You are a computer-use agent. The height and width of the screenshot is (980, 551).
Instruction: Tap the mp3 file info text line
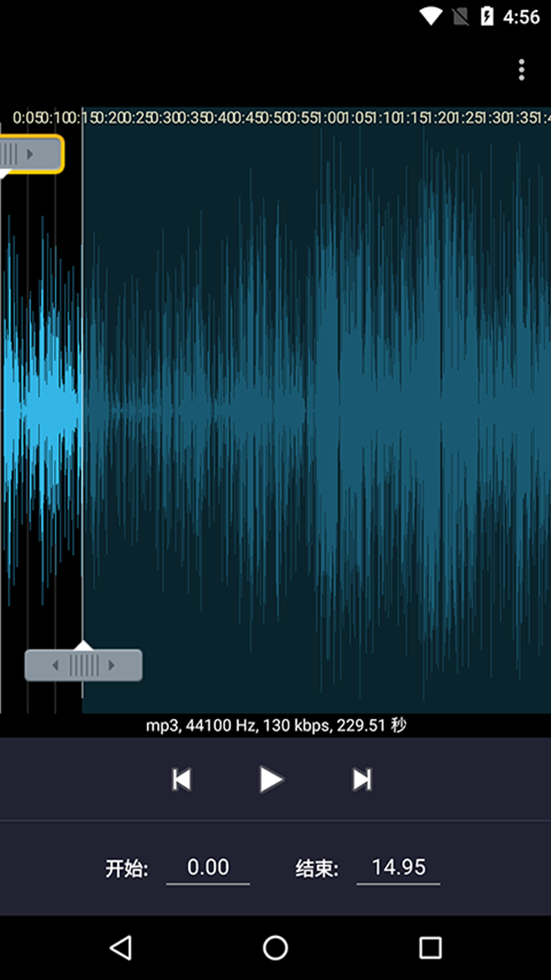(x=275, y=725)
